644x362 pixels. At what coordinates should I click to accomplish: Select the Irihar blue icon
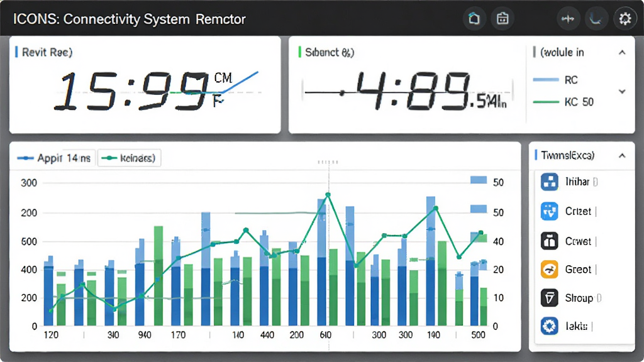pos(549,182)
